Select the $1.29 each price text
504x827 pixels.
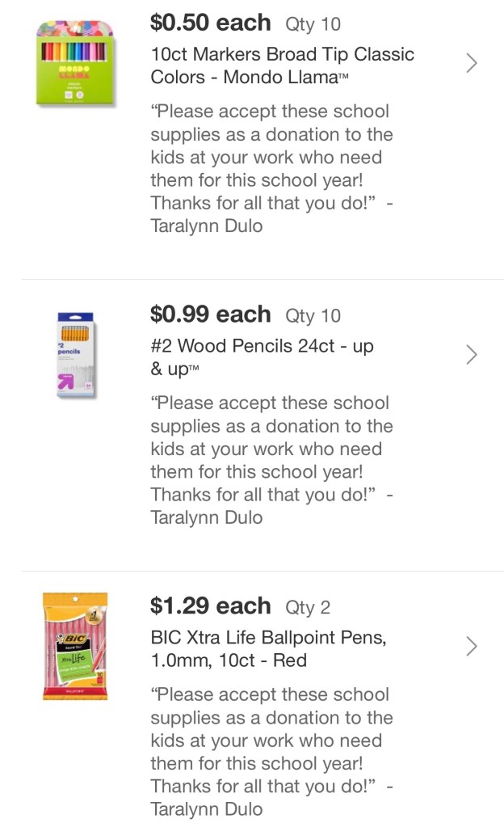(210, 606)
